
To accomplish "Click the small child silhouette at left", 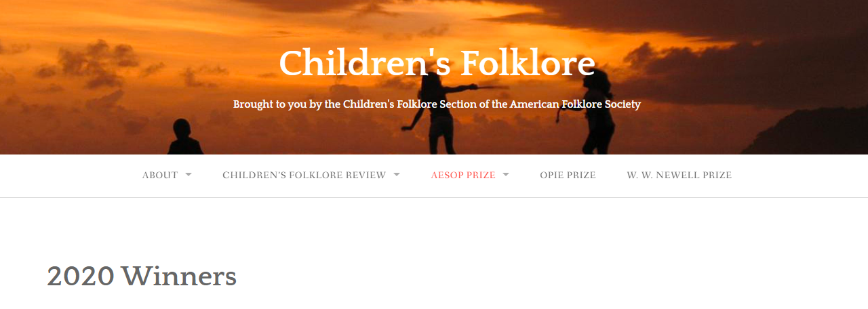I will tap(183, 138).
